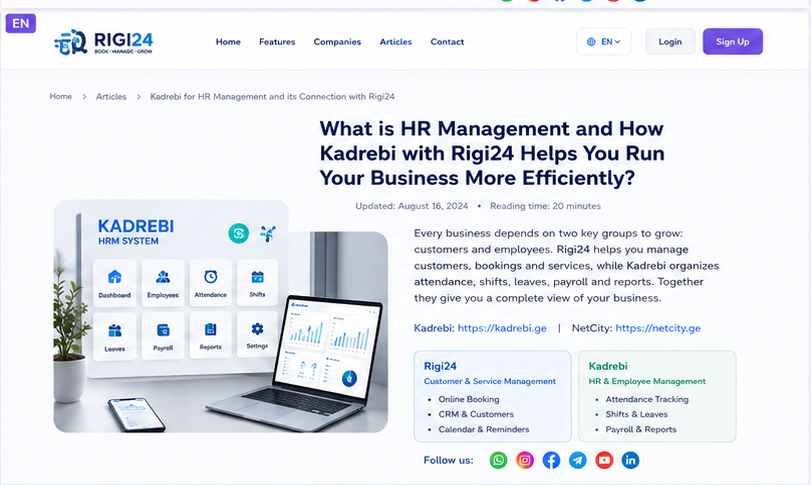Open the Telegram follow icon
Image resolution: width=811 pixels, height=485 pixels.
578,460
